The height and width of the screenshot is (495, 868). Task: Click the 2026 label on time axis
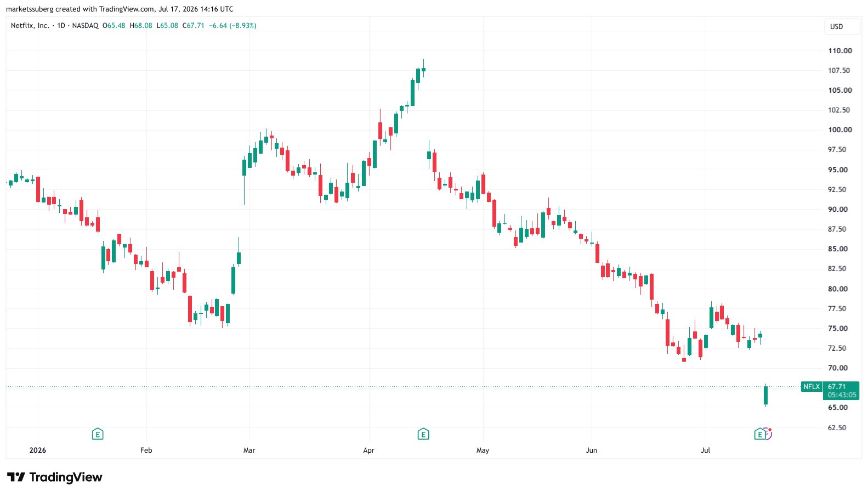38,451
